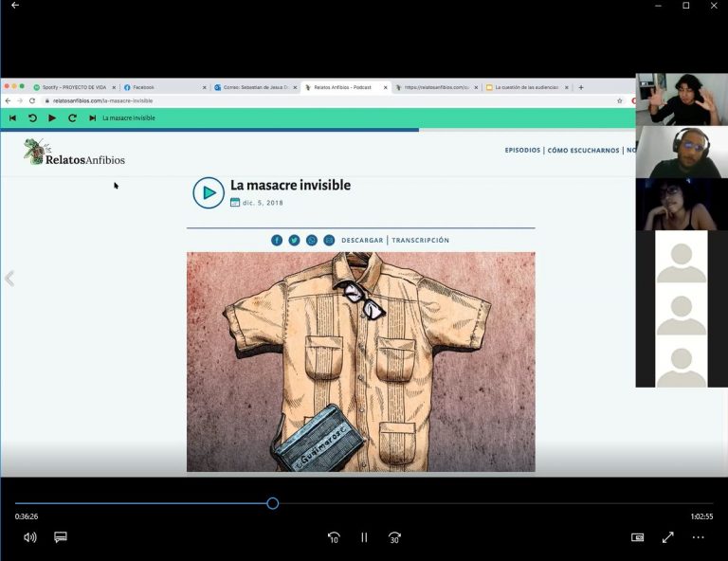Open the EPISODIOS menu item
The width and height of the screenshot is (728, 561).
pyautogui.click(x=522, y=151)
